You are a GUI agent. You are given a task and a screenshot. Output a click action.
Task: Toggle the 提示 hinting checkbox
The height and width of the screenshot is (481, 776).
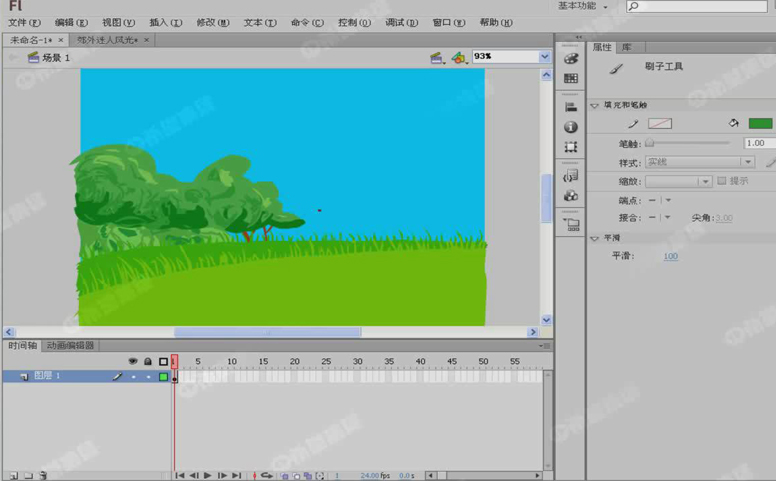click(x=722, y=181)
